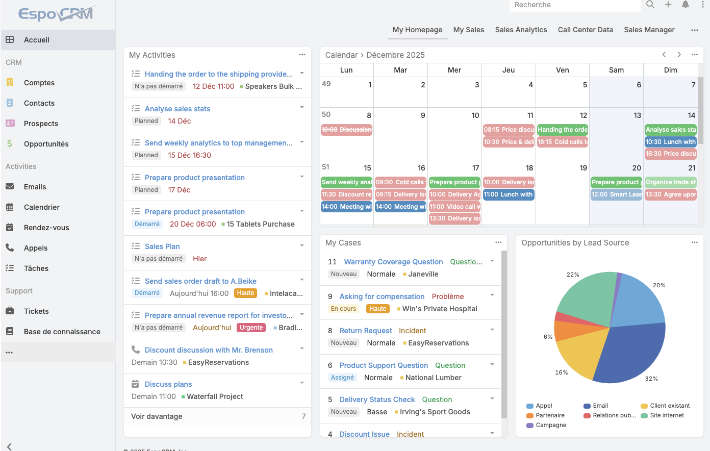
Task: Click My Cases panel scrollbar
Action: 504,334
